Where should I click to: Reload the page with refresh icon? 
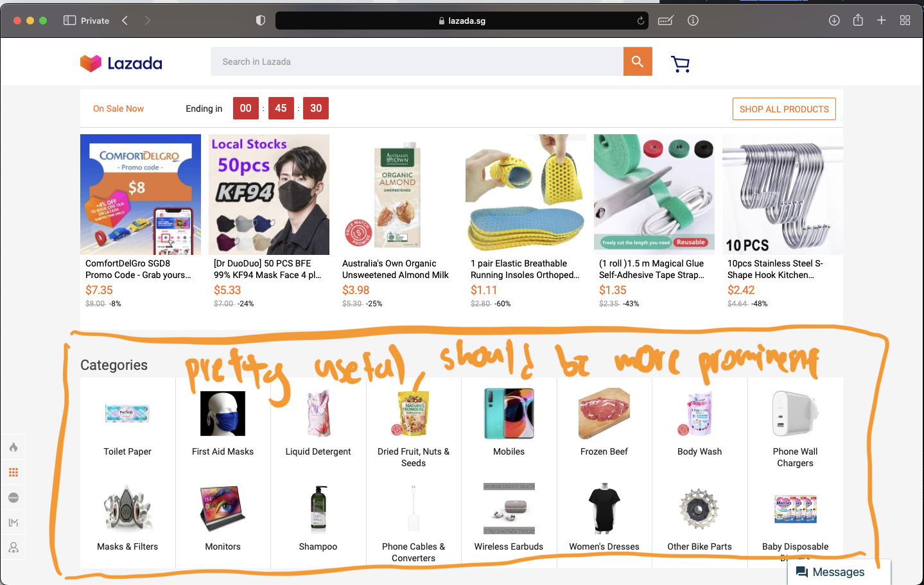click(640, 21)
